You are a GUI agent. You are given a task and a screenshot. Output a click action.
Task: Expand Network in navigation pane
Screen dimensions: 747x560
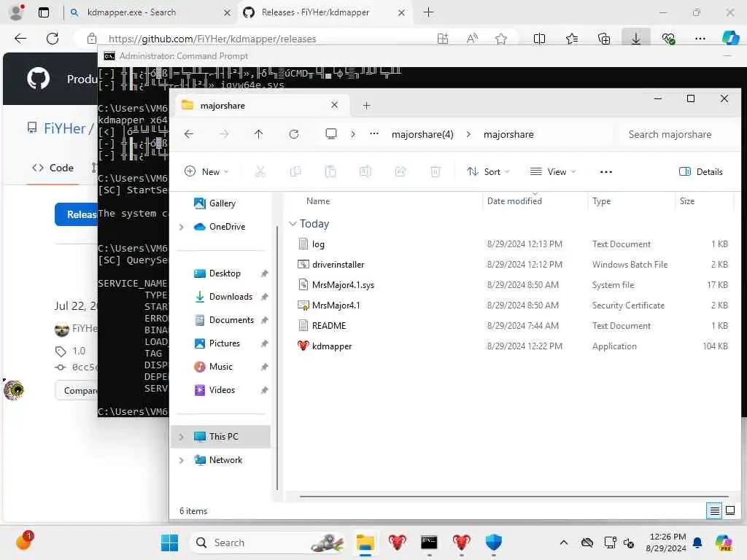[181, 460]
